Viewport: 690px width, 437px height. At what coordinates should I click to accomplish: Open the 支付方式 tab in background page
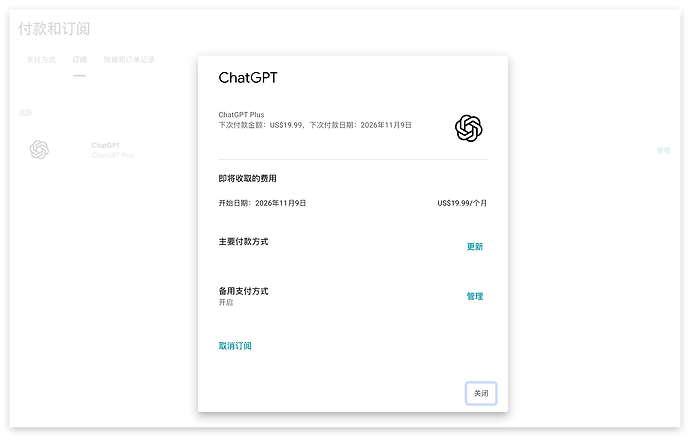(41, 59)
